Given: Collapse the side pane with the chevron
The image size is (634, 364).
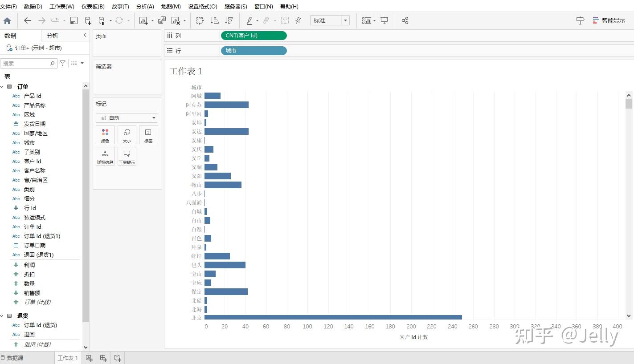Looking at the screenshot, I should tap(85, 35).
